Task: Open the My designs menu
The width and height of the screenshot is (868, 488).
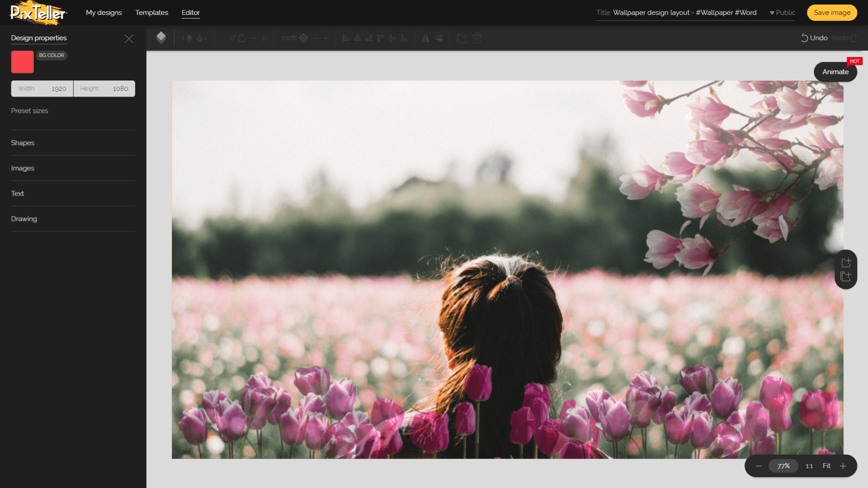Action: click(x=104, y=13)
